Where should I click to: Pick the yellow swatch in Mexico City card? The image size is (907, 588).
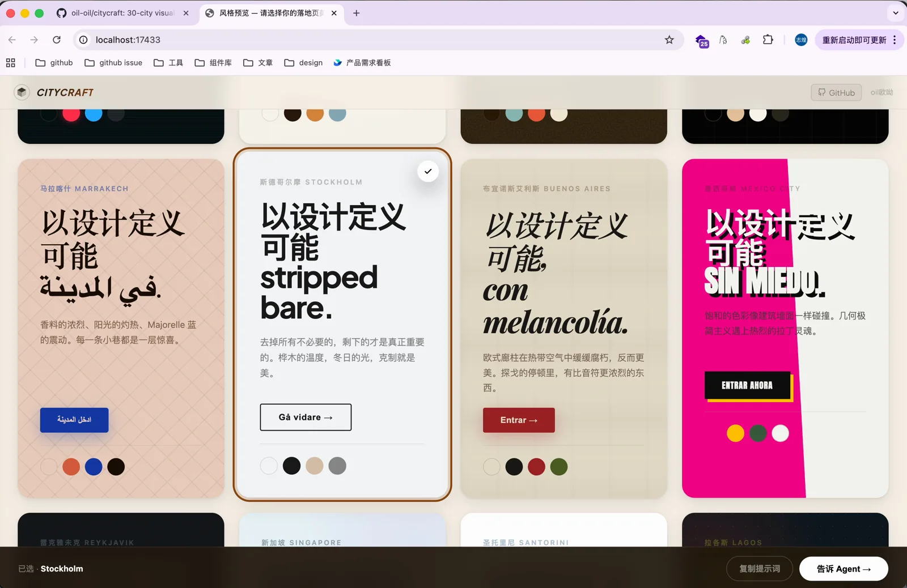click(x=735, y=433)
